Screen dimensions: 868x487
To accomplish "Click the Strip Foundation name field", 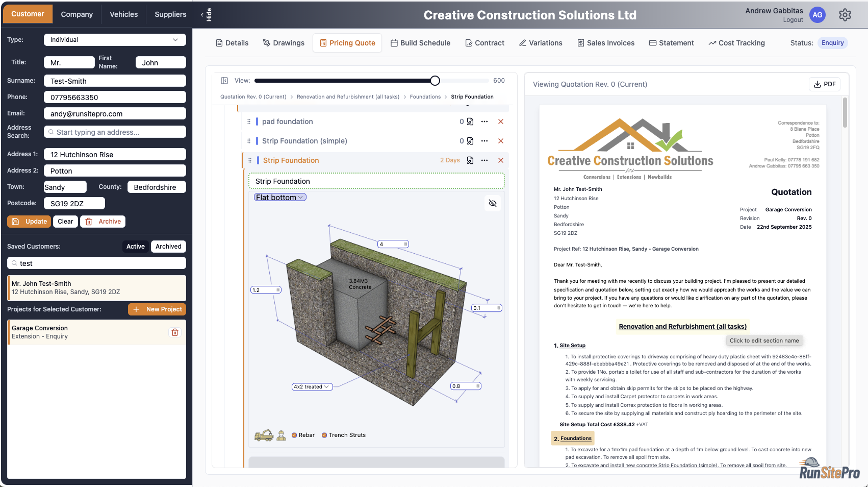I will click(376, 181).
